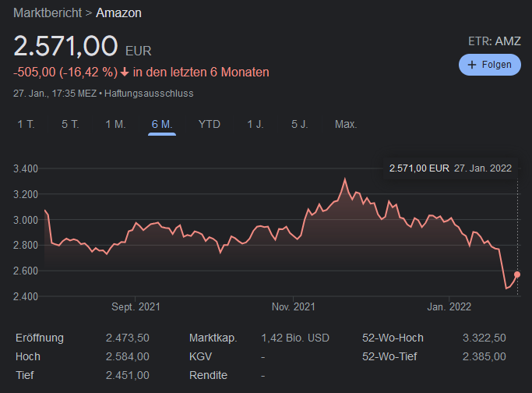Click the ETR: AMZ ticker label

click(494, 41)
